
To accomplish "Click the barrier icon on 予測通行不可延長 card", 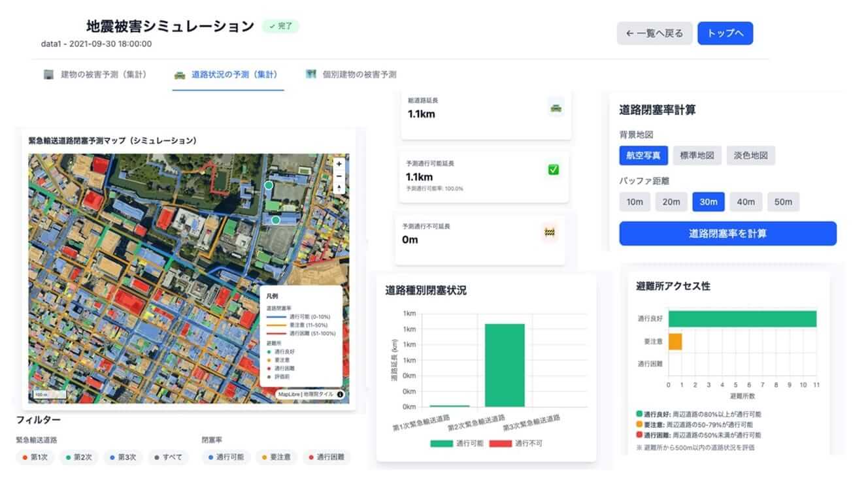I will pos(549,232).
